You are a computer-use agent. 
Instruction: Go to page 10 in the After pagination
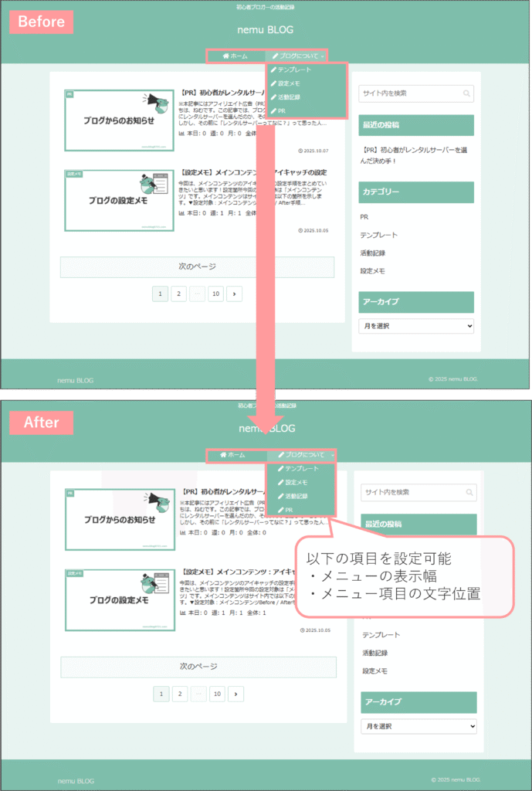pos(217,694)
